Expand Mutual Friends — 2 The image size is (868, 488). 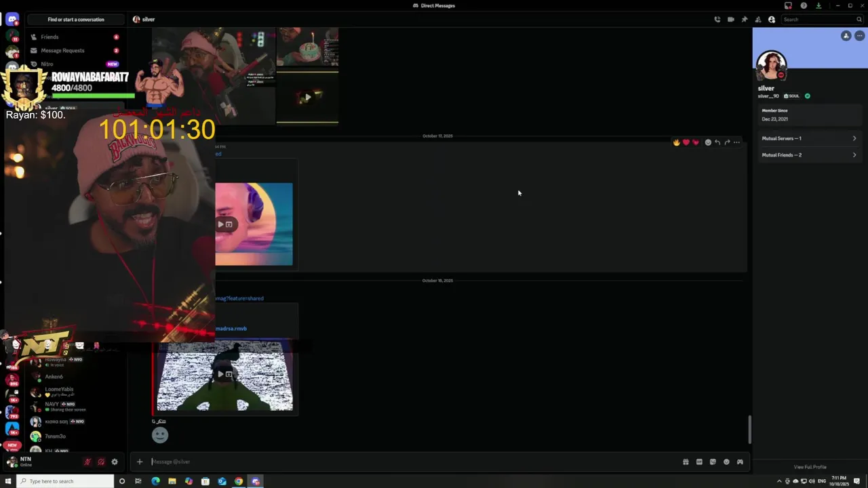pos(809,155)
